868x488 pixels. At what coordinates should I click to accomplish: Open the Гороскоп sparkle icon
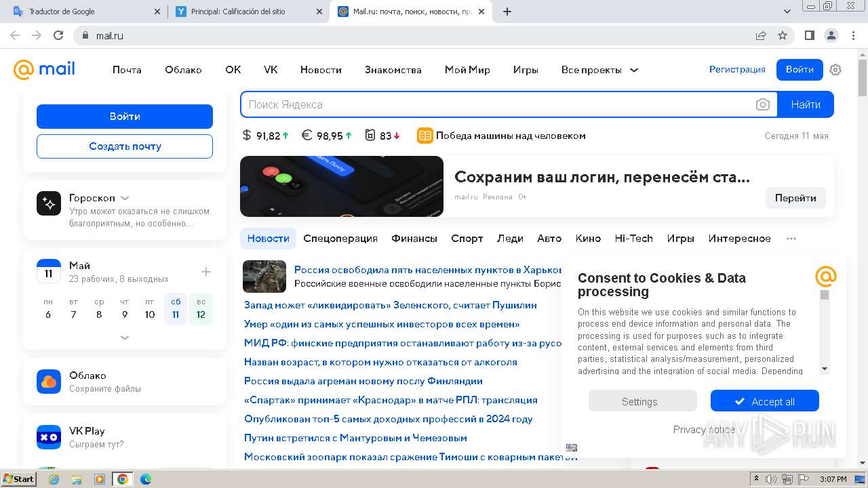(49, 203)
